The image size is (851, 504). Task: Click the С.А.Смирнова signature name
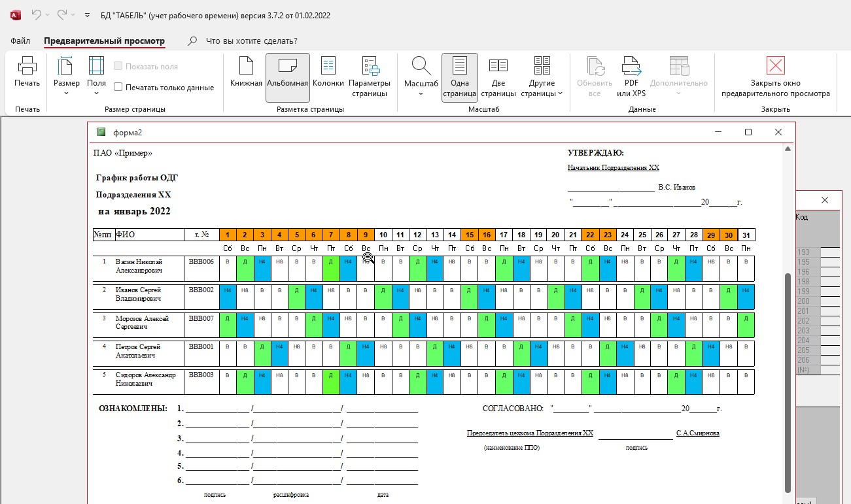pos(698,433)
